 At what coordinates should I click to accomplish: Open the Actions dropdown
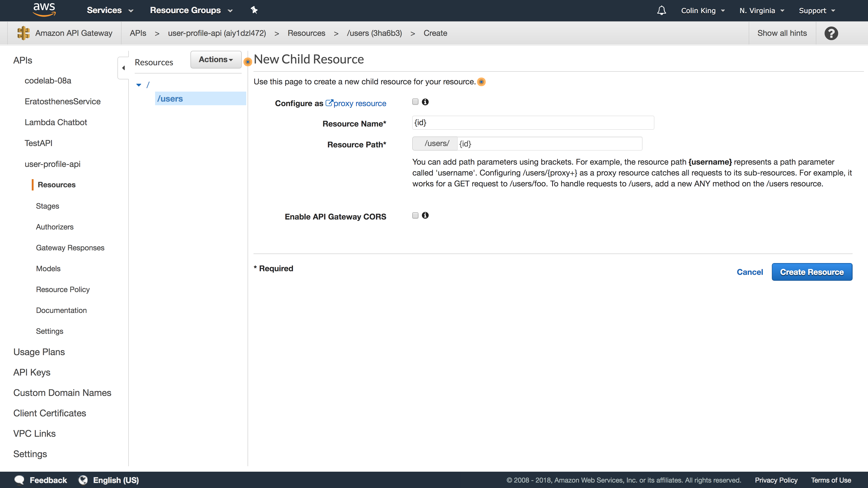(216, 59)
